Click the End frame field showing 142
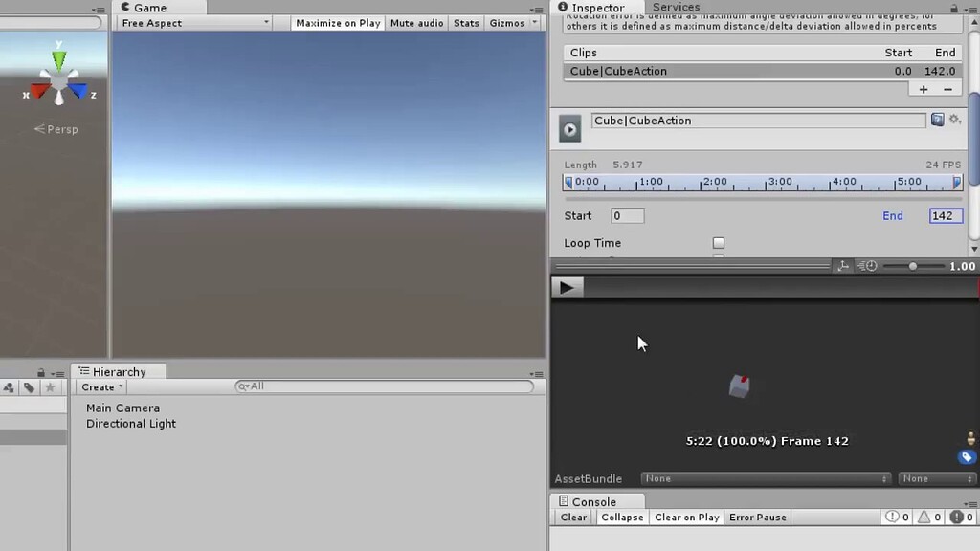 [944, 215]
